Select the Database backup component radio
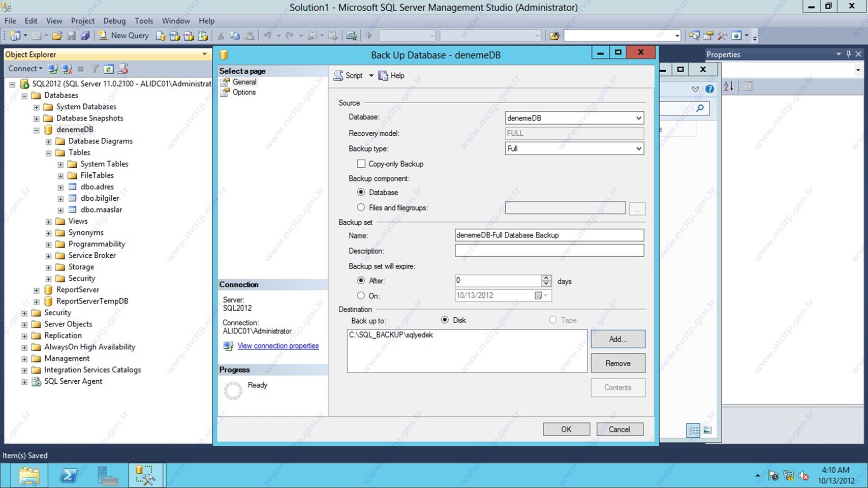This screenshot has width=868, height=488. [x=361, y=192]
